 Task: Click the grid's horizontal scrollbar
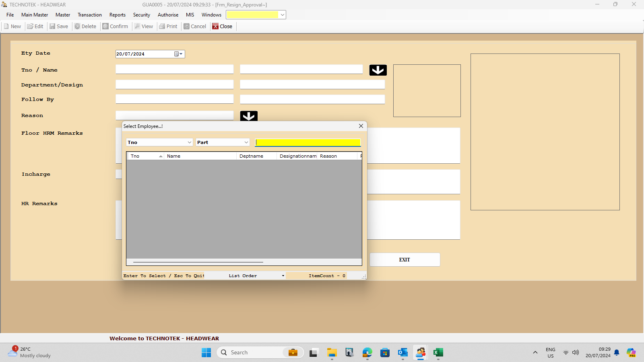[198, 262]
